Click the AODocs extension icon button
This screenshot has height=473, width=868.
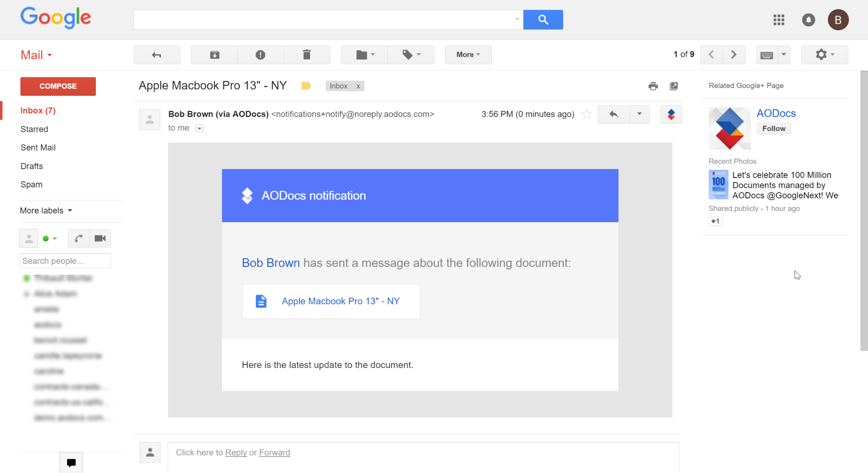pos(671,115)
